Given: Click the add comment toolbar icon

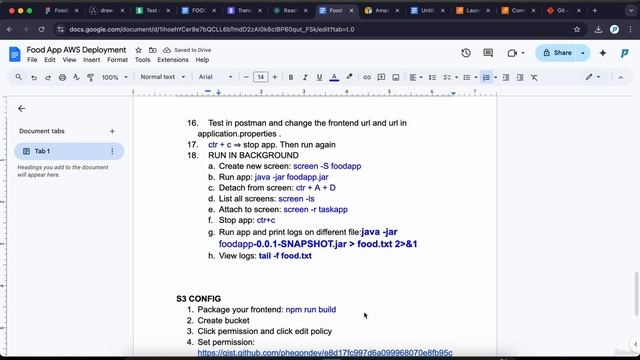Looking at the screenshot, I should tap(381, 77).
